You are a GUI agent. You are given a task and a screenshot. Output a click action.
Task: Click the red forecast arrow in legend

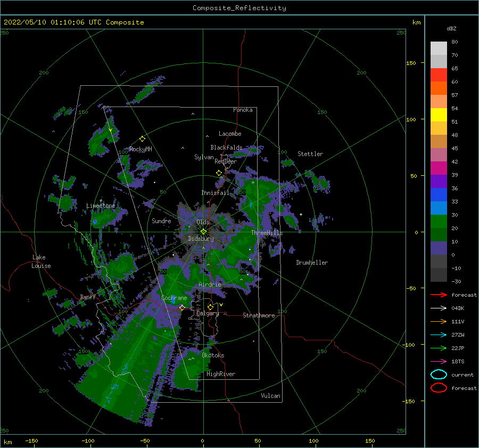coord(439,295)
